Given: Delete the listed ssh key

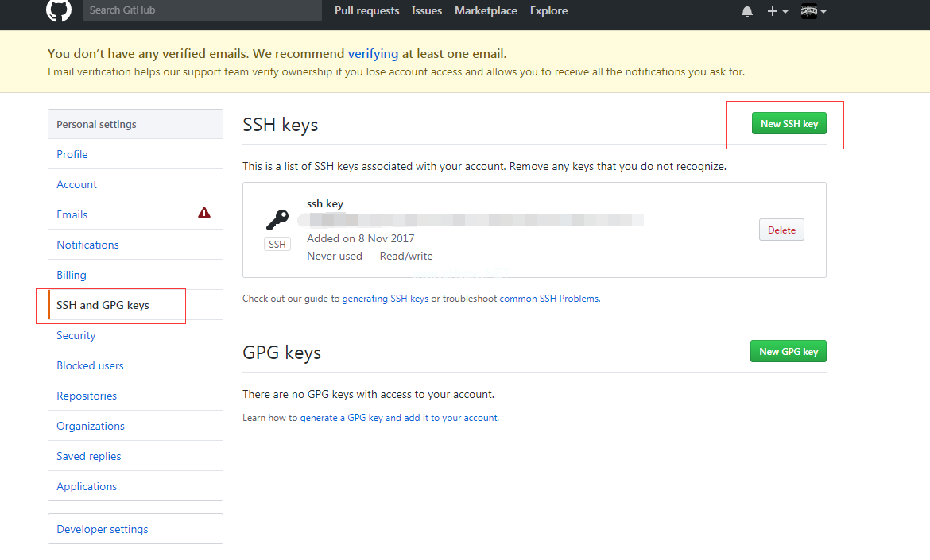Looking at the screenshot, I should point(781,230).
